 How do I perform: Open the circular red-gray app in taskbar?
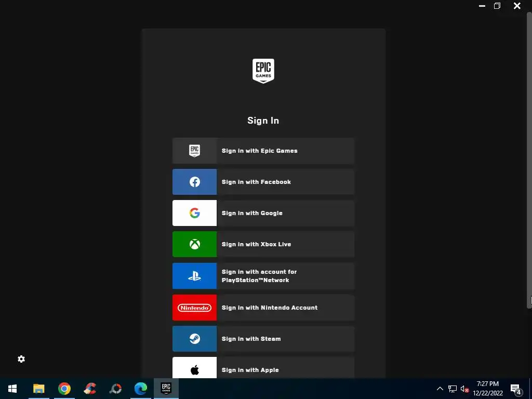point(115,389)
